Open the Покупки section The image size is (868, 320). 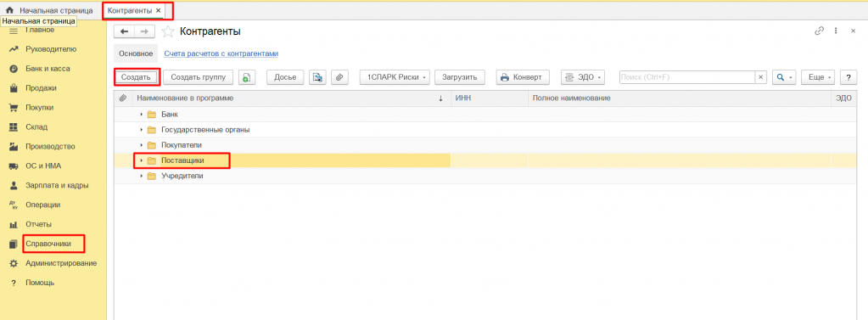tap(39, 108)
